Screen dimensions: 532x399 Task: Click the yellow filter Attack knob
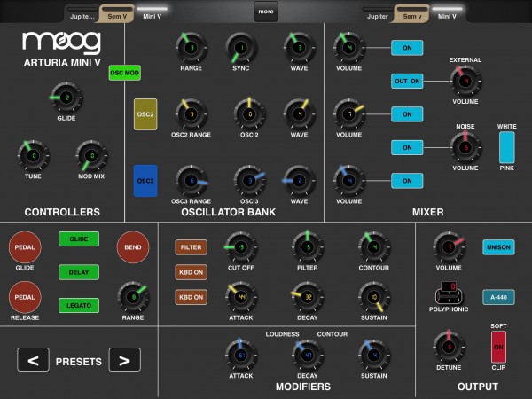click(x=241, y=297)
